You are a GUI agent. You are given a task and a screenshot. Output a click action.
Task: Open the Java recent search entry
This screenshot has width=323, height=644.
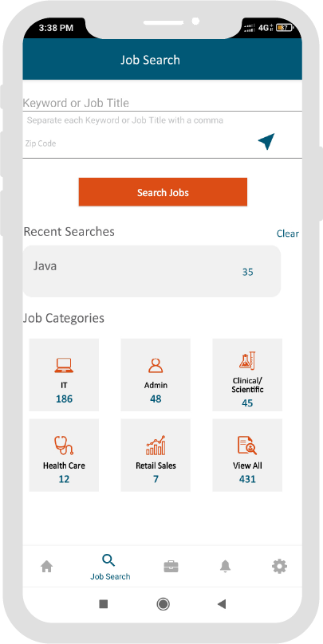click(x=152, y=271)
